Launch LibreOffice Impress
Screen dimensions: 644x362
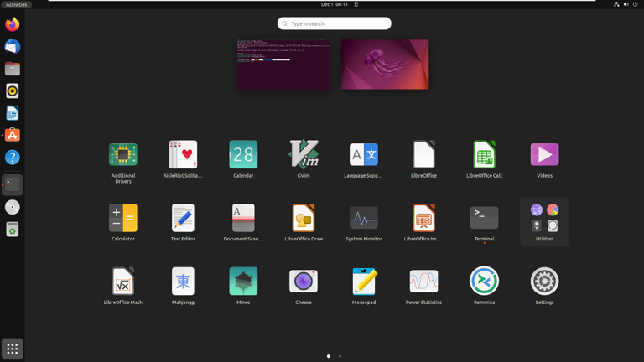click(423, 218)
